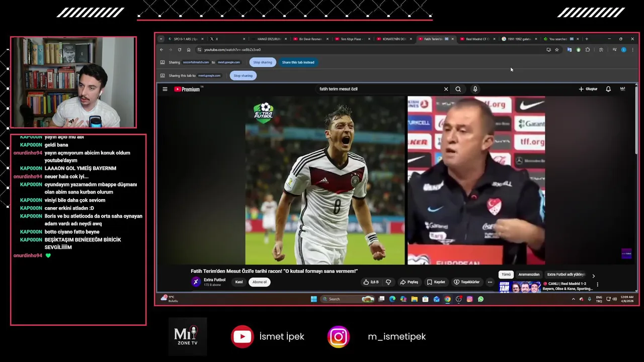Stop sharing soccerfullmatch.com to meet.google.com
The height and width of the screenshot is (362, 644).
(x=263, y=62)
